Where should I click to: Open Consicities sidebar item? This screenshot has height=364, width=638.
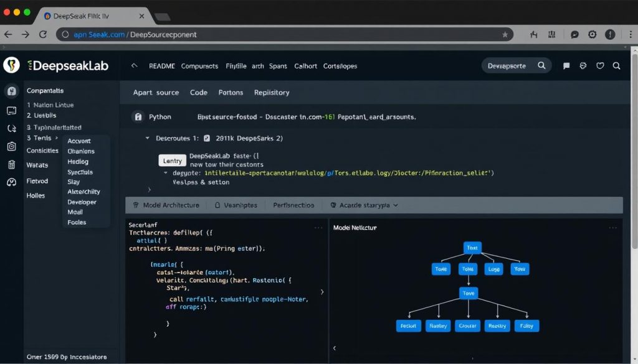[x=42, y=151]
